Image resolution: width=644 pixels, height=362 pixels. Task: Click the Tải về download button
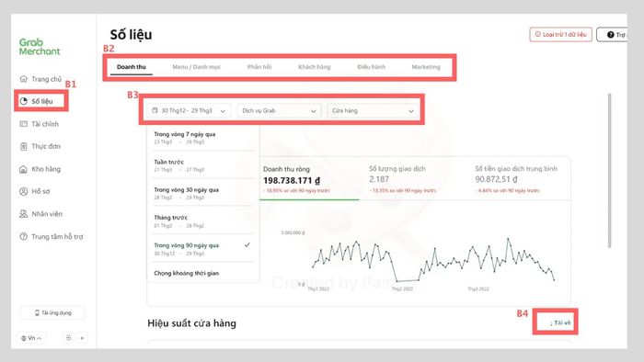[x=559, y=322]
